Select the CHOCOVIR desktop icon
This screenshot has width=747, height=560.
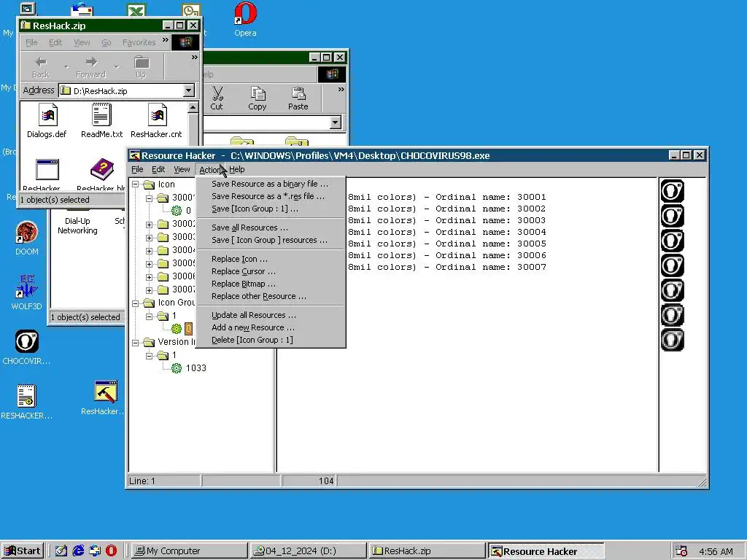[x=27, y=346]
